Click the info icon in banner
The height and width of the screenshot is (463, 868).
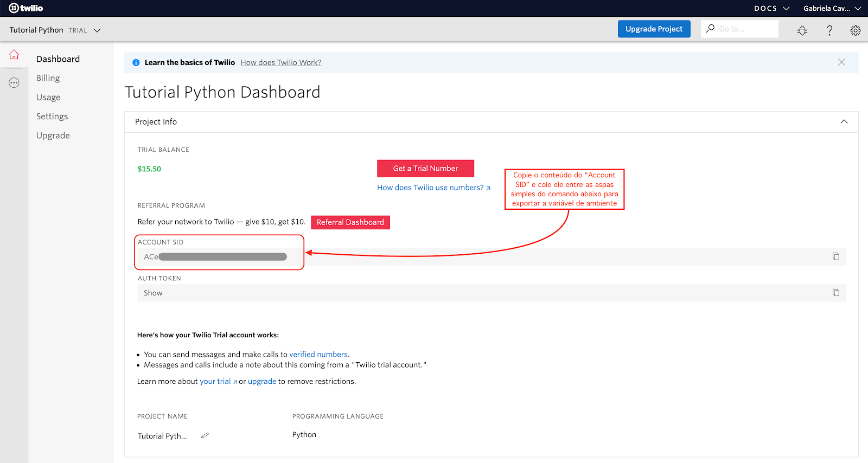pos(136,63)
